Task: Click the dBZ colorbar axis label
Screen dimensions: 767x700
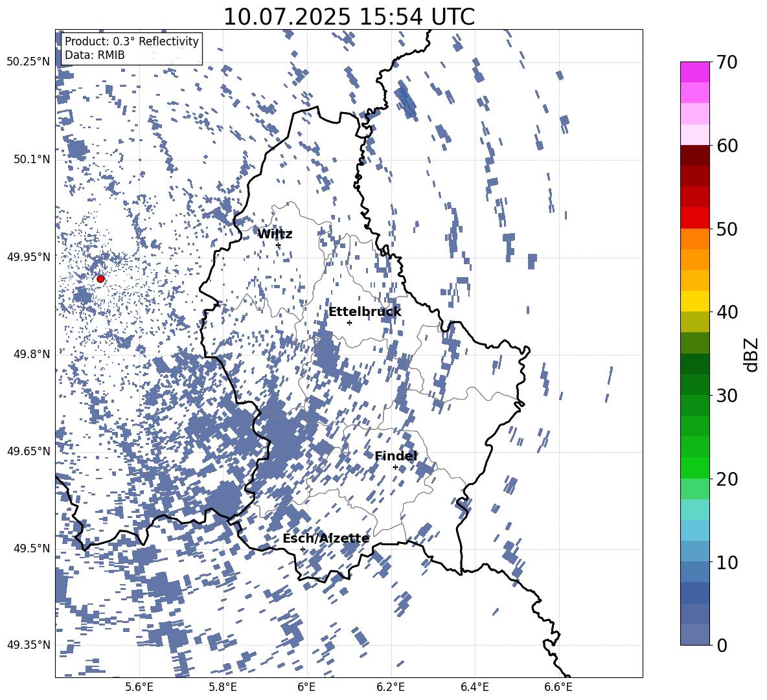Action: 752,354
